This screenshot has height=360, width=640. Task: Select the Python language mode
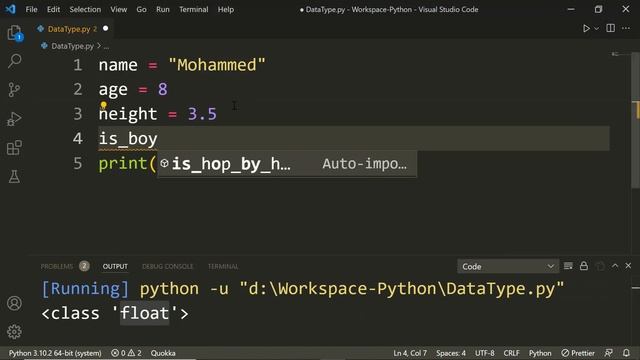pyautogui.click(x=540, y=353)
